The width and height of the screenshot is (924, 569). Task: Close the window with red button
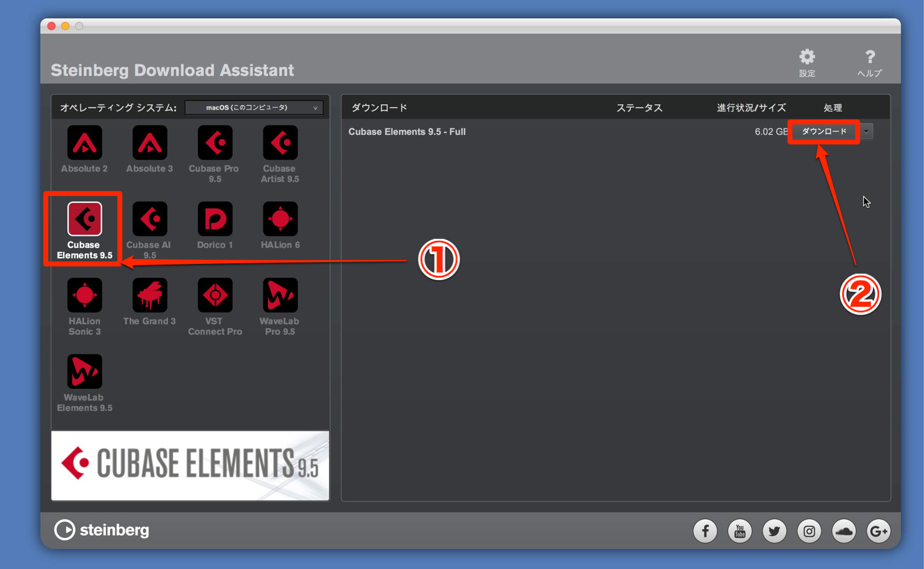51,26
